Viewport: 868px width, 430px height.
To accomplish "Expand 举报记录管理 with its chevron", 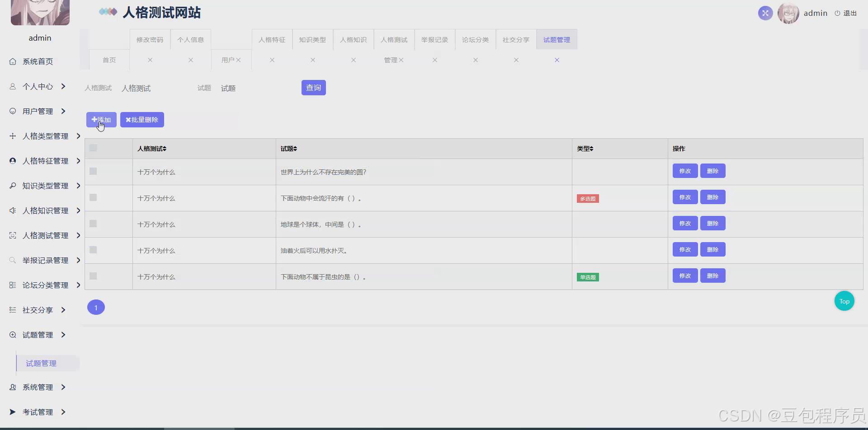I will tap(78, 260).
